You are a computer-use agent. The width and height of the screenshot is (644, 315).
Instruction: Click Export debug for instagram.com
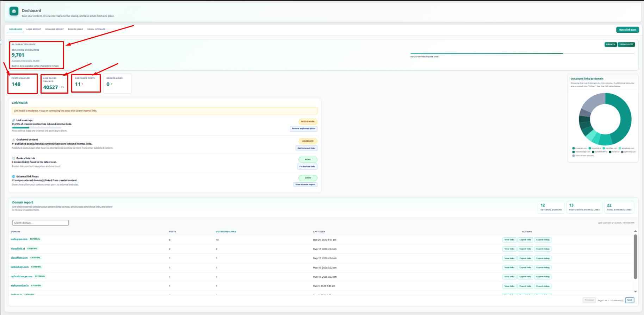[x=543, y=240]
